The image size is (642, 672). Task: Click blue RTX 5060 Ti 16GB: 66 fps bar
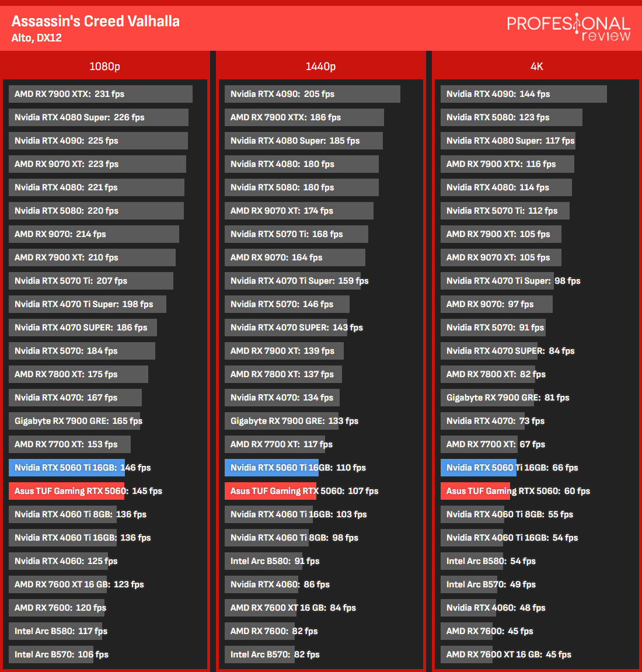[x=479, y=468]
